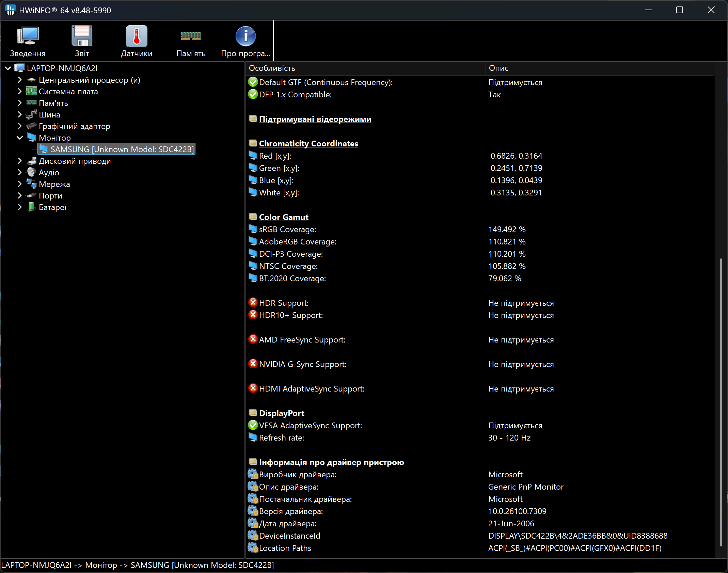Click the Chromaticity Coordinates section heading
Image resolution: width=728 pixels, height=573 pixels.
(308, 144)
